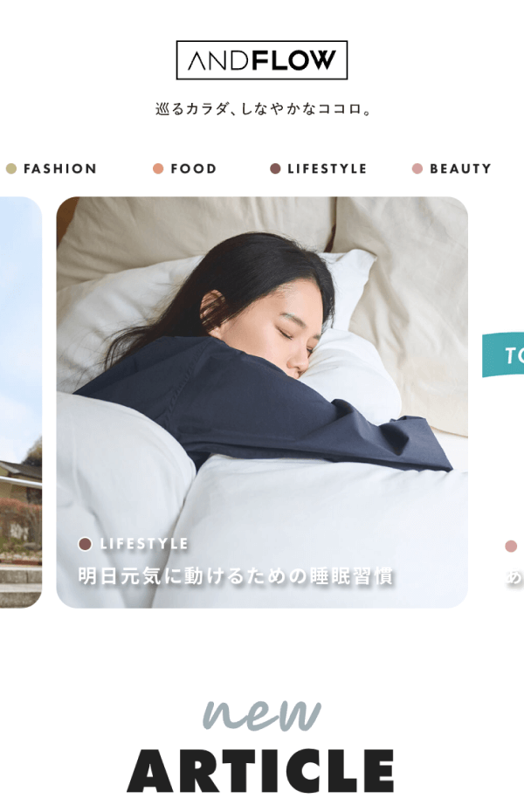Click the LIFESTYLE label on the featured slide
Image resolution: width=524 pixels, height=812 pixels.
[x=144, y=544]
